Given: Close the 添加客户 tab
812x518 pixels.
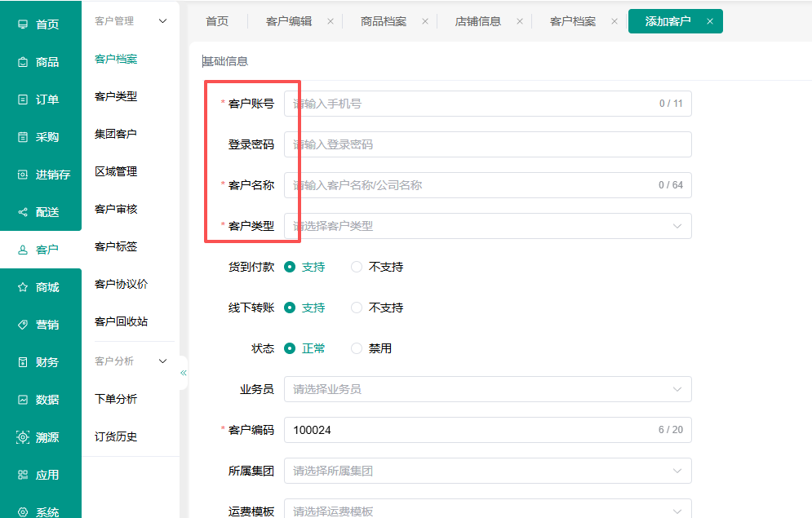Looking at the screenshot, I should [710, 21].
